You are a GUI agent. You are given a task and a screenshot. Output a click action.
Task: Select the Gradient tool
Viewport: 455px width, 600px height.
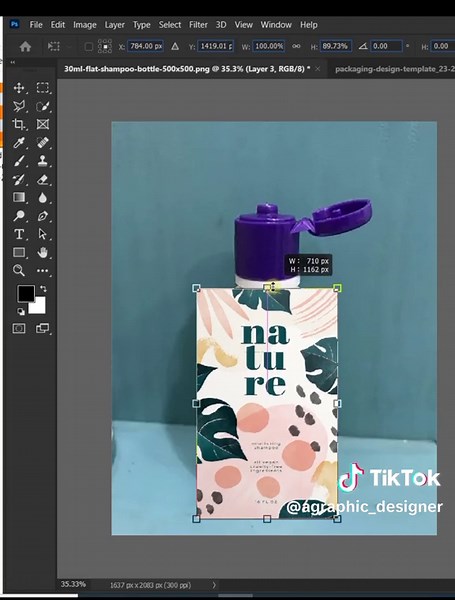click(19, 197)
